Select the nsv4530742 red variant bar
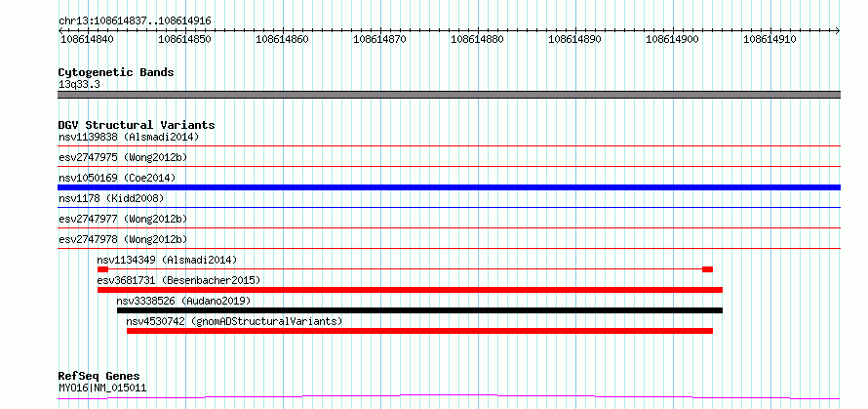Image resolution: width=868 pixels, height=409 pixels. pos(419,331)
